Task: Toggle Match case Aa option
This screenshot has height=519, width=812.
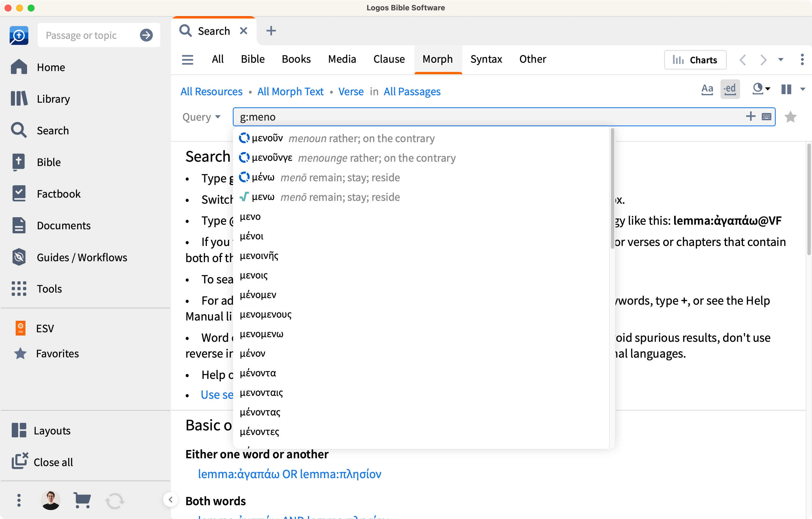Action: click(x=707, y=89)
